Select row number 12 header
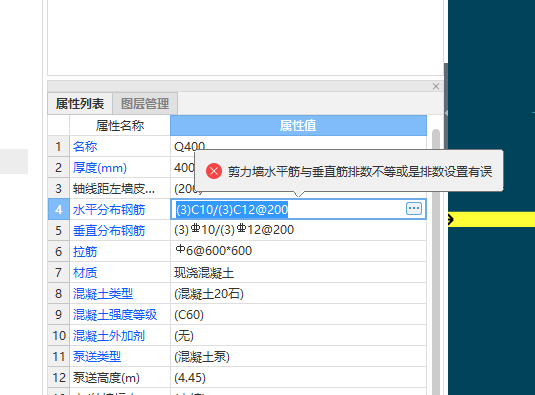 pos(58,378)
